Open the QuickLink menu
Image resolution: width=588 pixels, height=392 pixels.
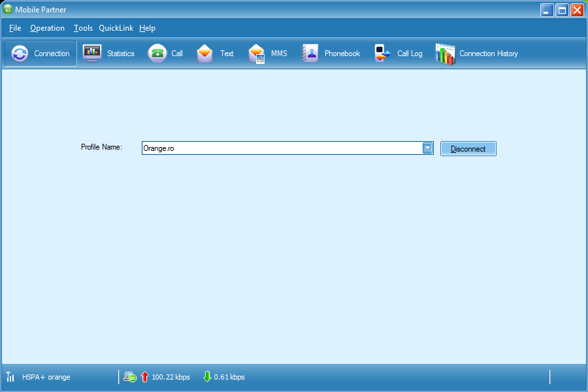pos(116,28)
